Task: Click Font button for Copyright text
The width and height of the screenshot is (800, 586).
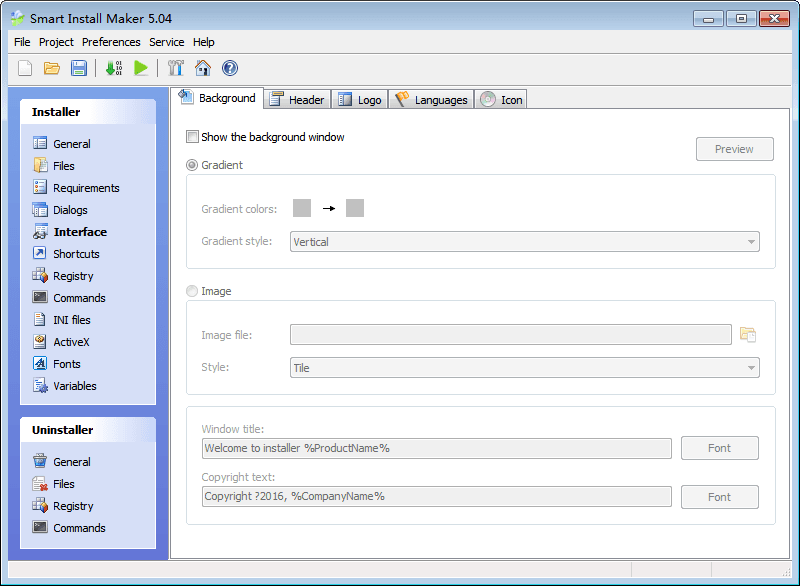Action: tap(719, 497)
